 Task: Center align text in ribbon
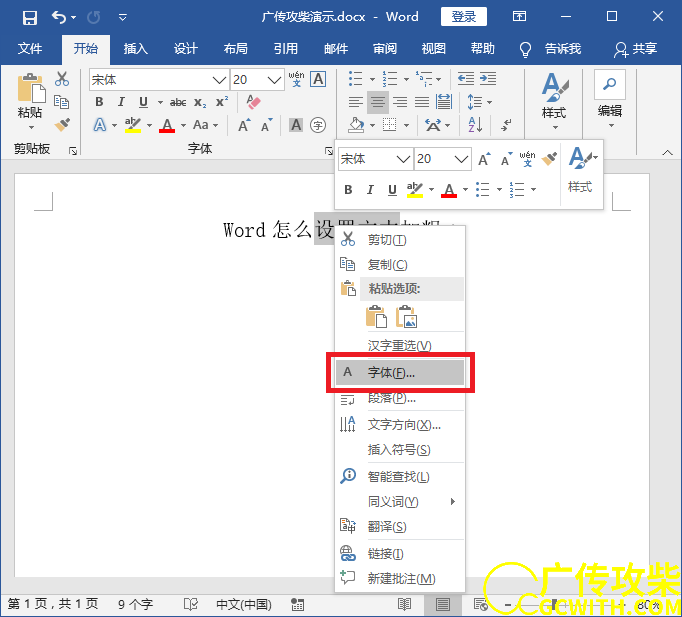(x=378, y=102)
